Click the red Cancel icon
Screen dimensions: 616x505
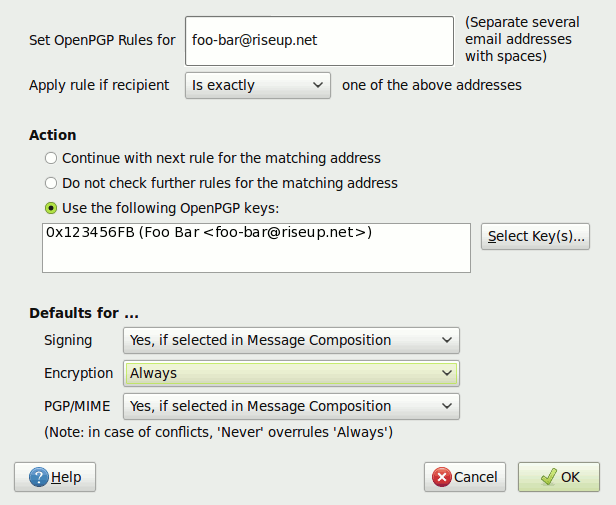point(441,477)
